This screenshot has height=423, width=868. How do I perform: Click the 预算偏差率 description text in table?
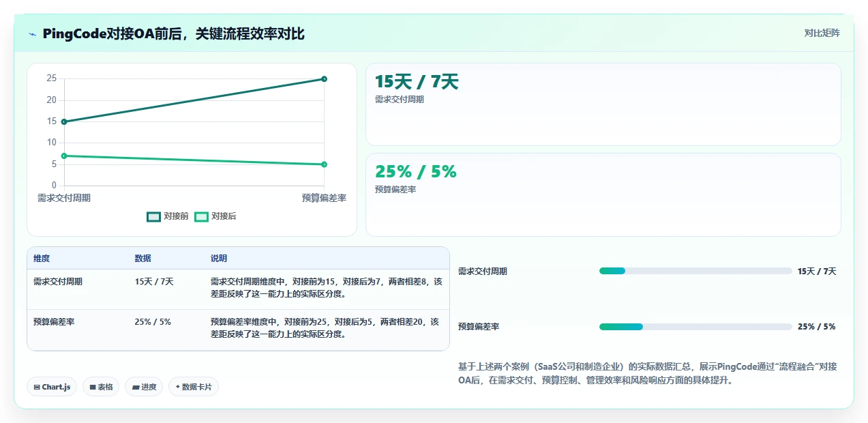tap(325, 328)
